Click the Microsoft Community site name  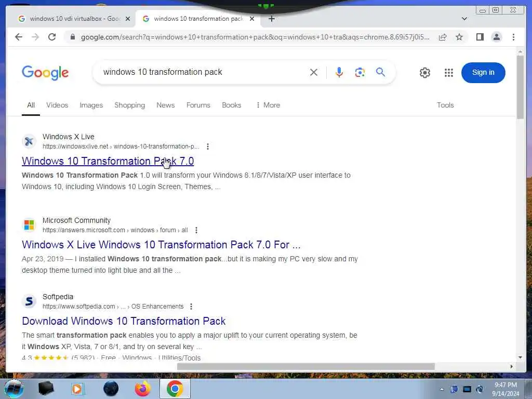tap(76, 220)
